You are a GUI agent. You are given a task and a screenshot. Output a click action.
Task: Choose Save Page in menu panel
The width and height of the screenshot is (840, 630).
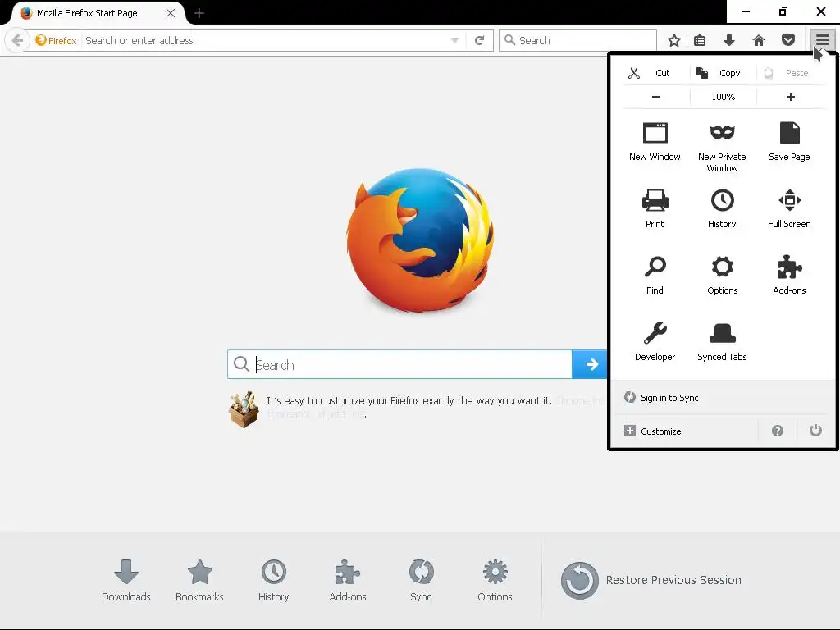pyautogui.click(x=789, y=141)
